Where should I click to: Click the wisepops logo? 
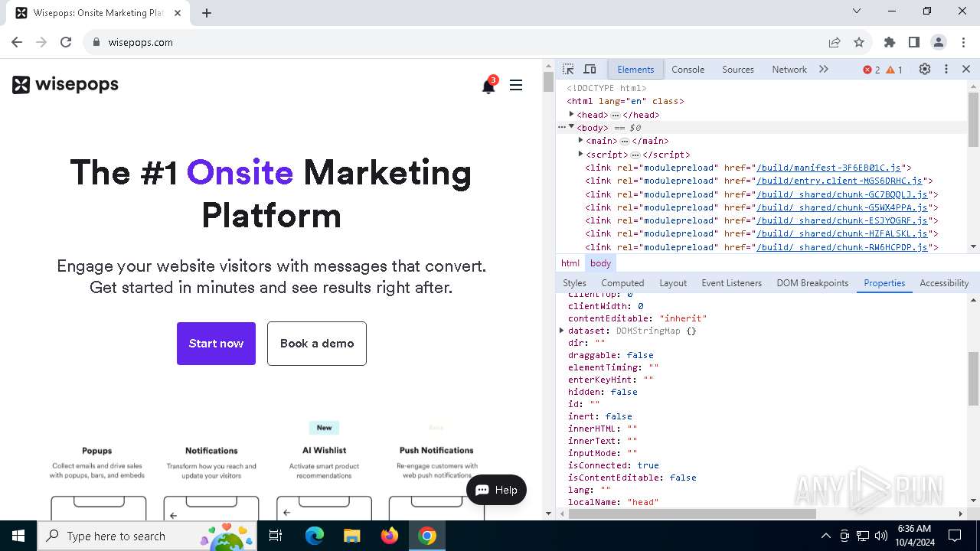[65, 84]
